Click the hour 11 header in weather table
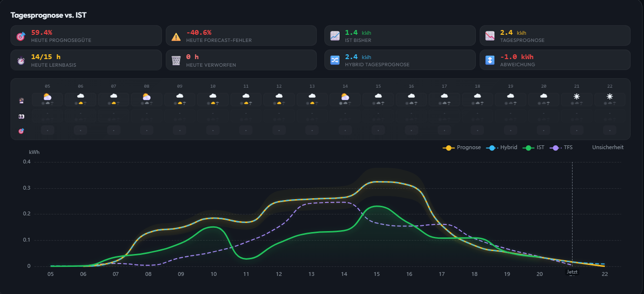644x294 pixels. (246, 86)
